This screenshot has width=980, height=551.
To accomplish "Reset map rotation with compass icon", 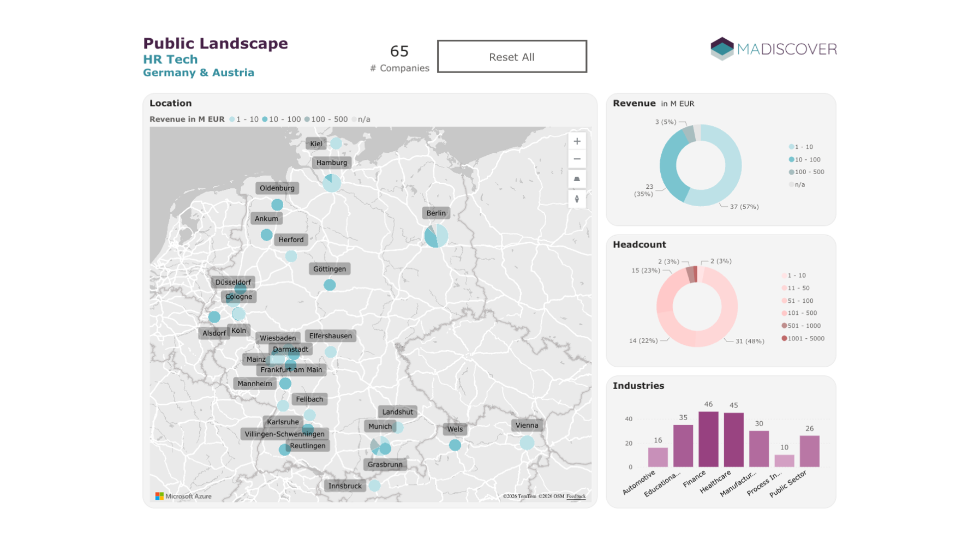I will (x=576, y=199).
